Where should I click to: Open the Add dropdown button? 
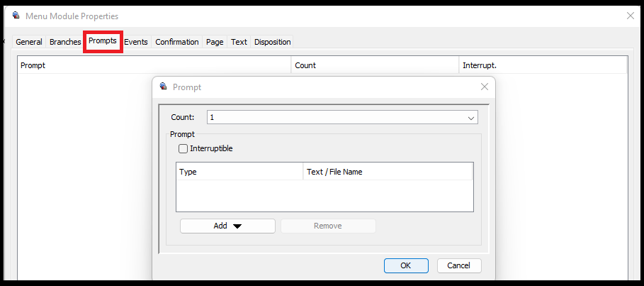tap(227, 226)
